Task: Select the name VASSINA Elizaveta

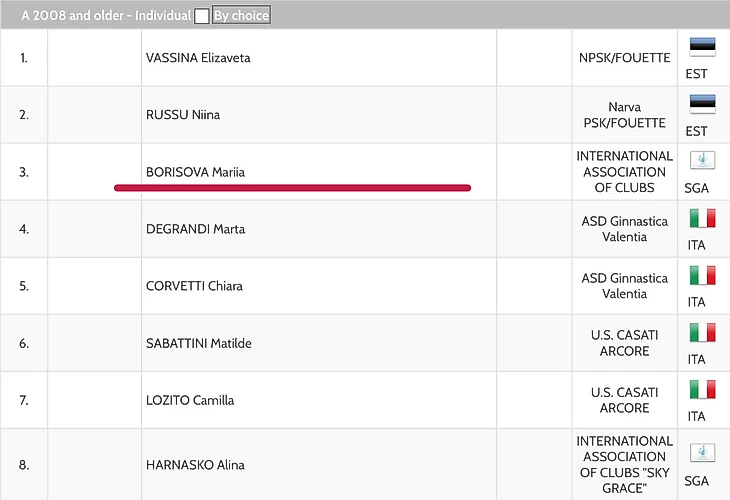Action: (198, 58)
